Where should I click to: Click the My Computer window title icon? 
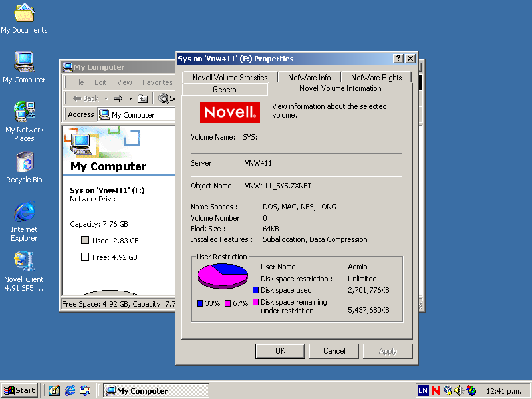point(68,67)
